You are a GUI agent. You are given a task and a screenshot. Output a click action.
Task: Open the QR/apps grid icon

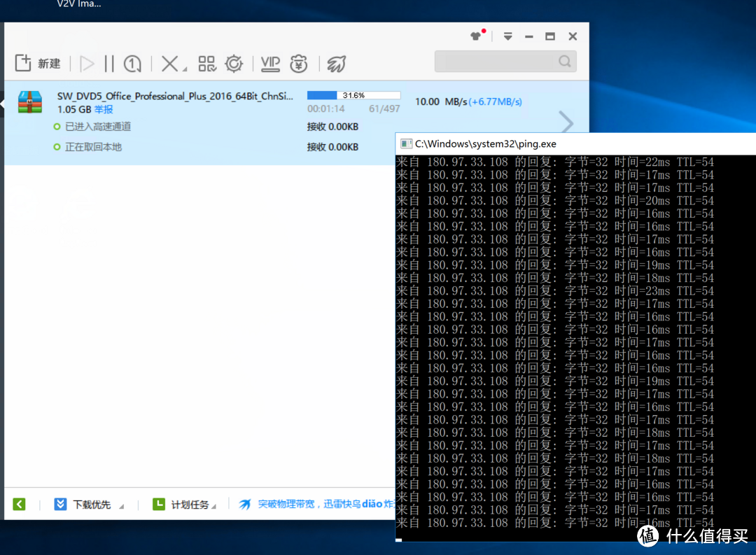point(207,64)
